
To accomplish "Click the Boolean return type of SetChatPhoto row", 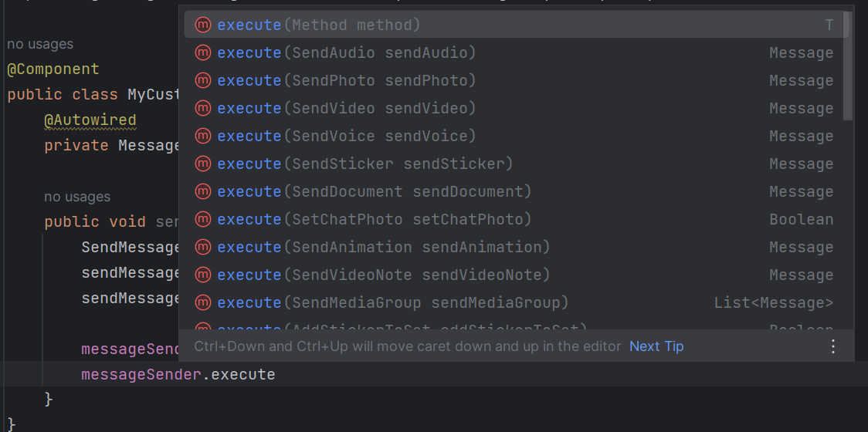I will [801, 219].
